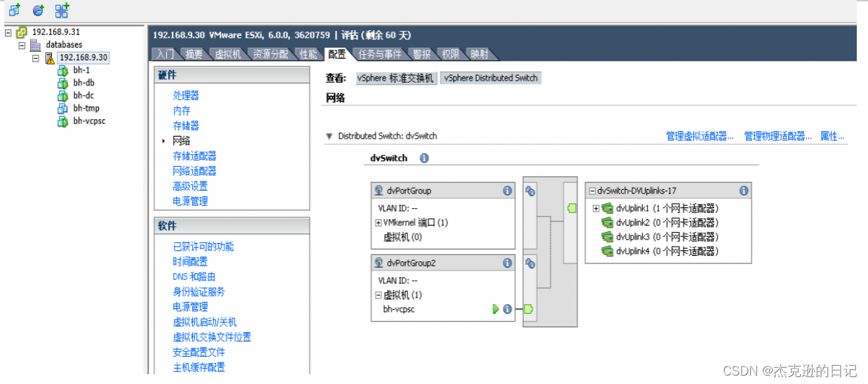Expand VMkernel 端口 (1) under dvPortGroup
The height and width of the screenshot is (384, 868).
[379, 223]
